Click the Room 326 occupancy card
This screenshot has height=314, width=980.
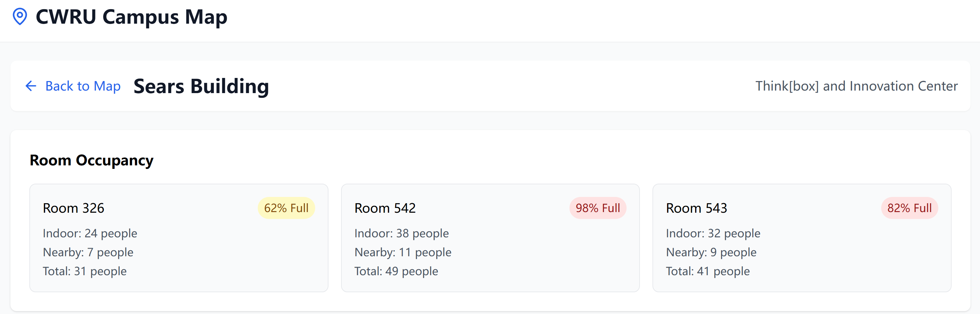[x=179, y=238]
